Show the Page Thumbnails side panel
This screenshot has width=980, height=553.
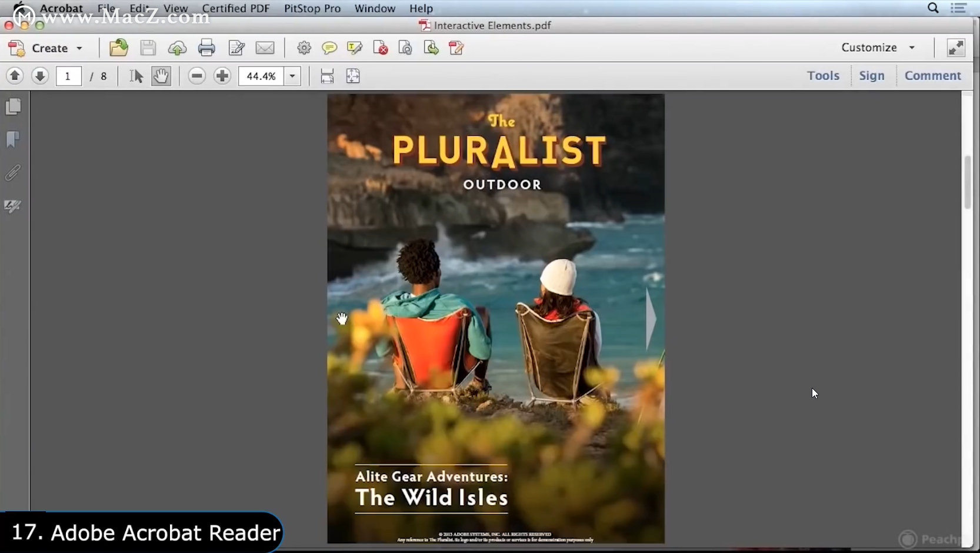[13, 106]
